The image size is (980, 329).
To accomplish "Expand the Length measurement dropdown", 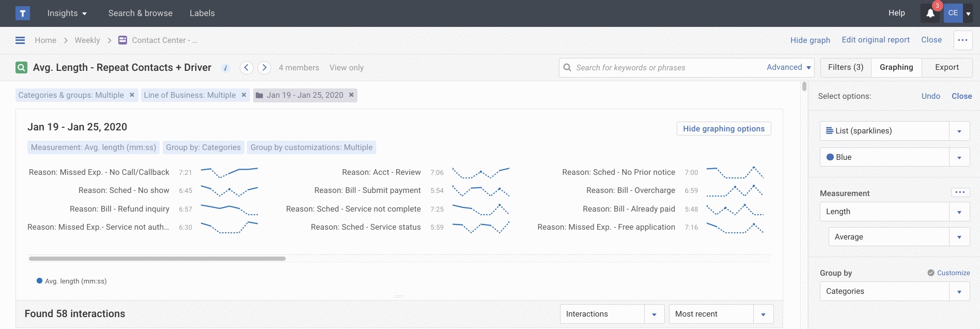I will (959, 212).
